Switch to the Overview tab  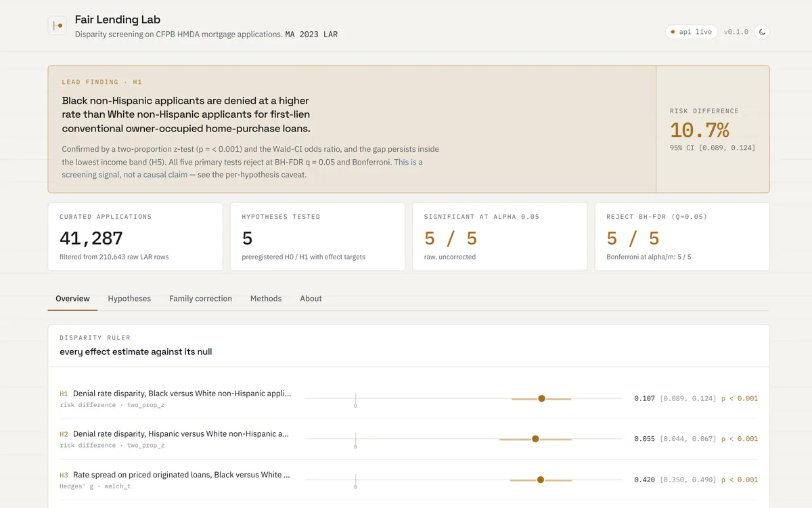point(72,299)
